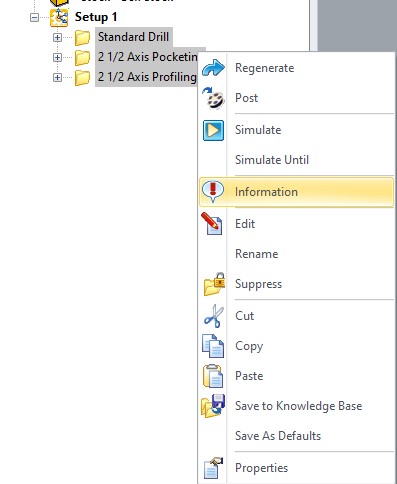Click the Regenerate blue arrow icon

tap(213, 68)
